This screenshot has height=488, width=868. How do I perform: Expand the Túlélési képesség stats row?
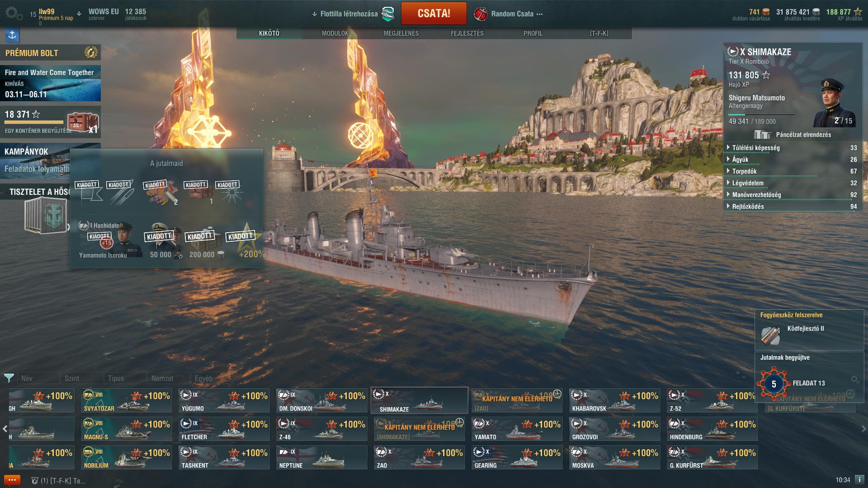tap(793, 148)
